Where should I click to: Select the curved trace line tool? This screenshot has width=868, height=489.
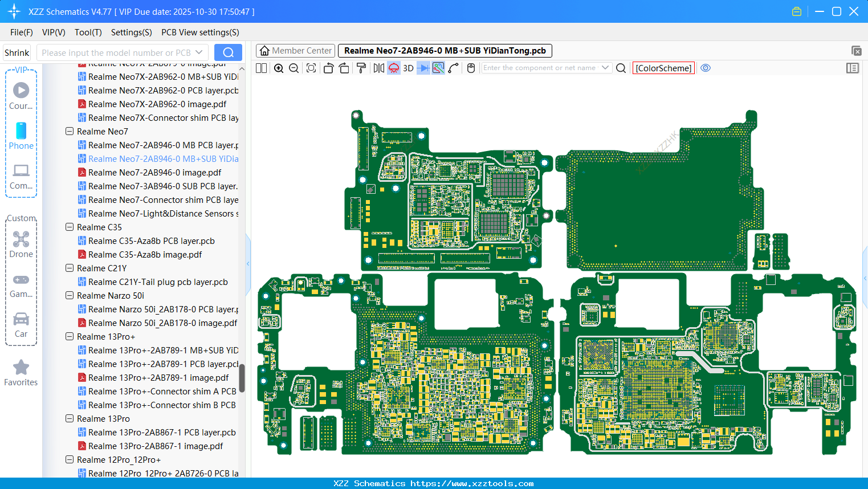[x=454, y=68]
